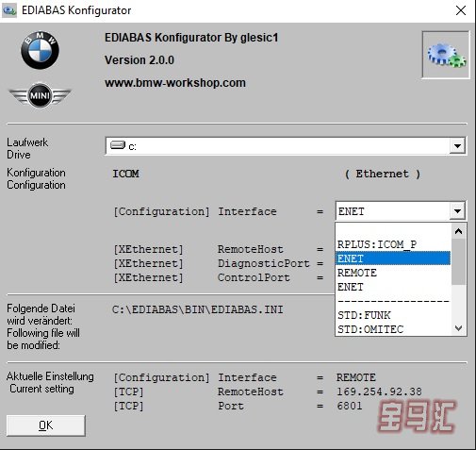Viewport: 476px width, 450px height.
Task: Click the Version 2.0.0 text
Action: (x=140, y=60)
